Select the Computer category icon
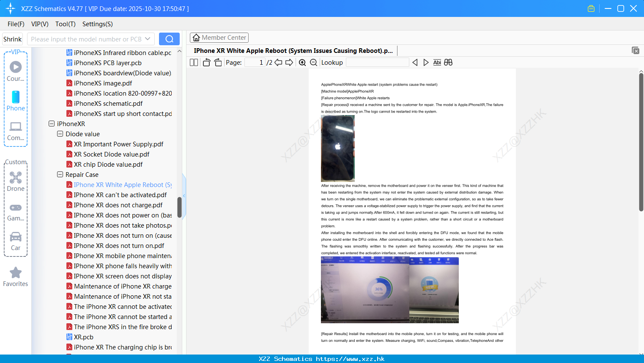 coord(16,131)
